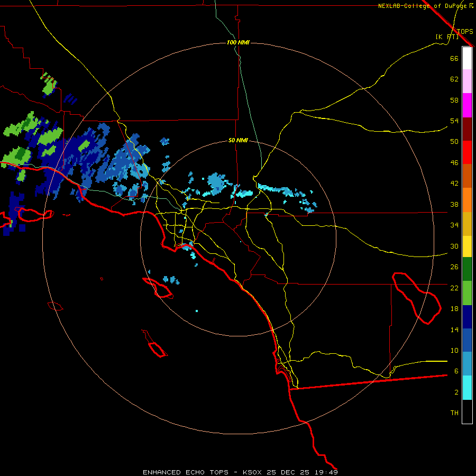Click the 62 value on the scale
Screen dimensions: 476x476
pyautogui.click(x=454, y=79)
